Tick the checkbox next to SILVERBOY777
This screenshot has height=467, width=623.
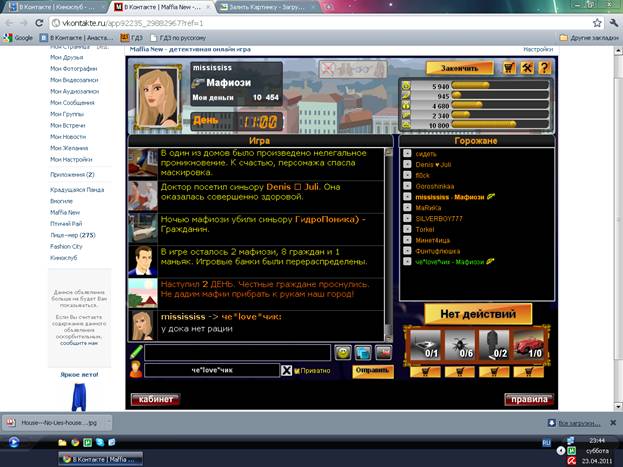point(407,218)
